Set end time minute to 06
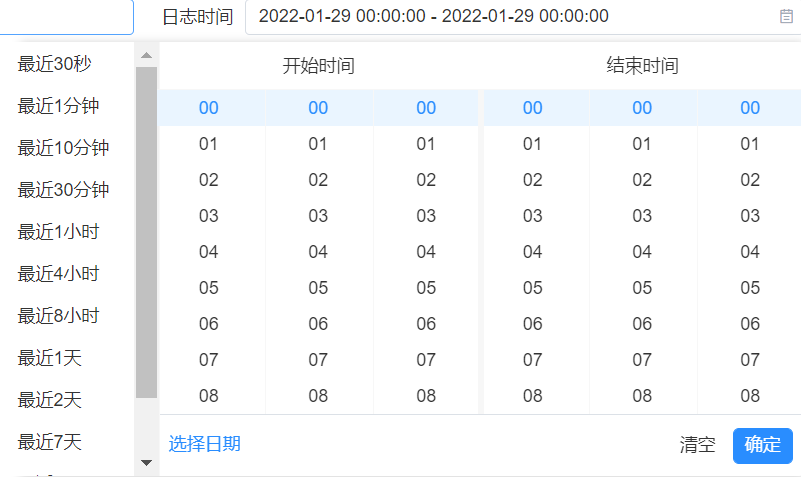801x477 pixels. (x=642, y=324)
